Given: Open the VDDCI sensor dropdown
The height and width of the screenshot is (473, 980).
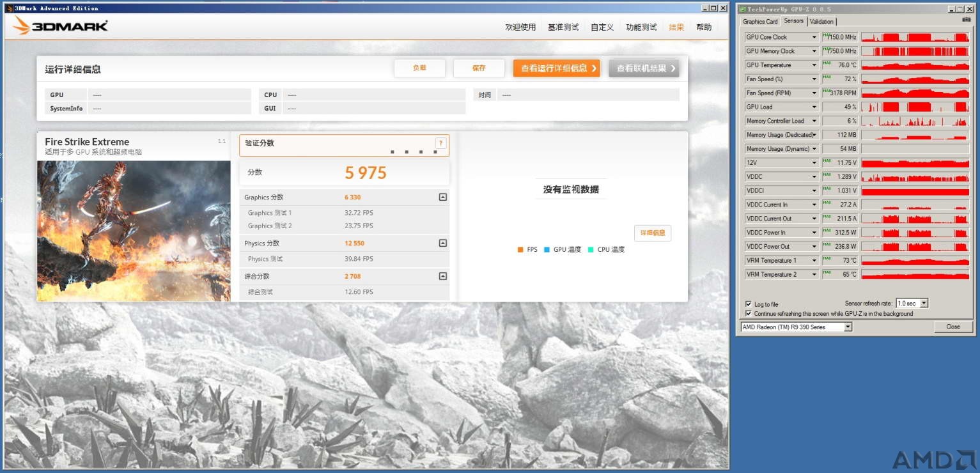Looking at the screenshot, I should [x=814, y=190].
